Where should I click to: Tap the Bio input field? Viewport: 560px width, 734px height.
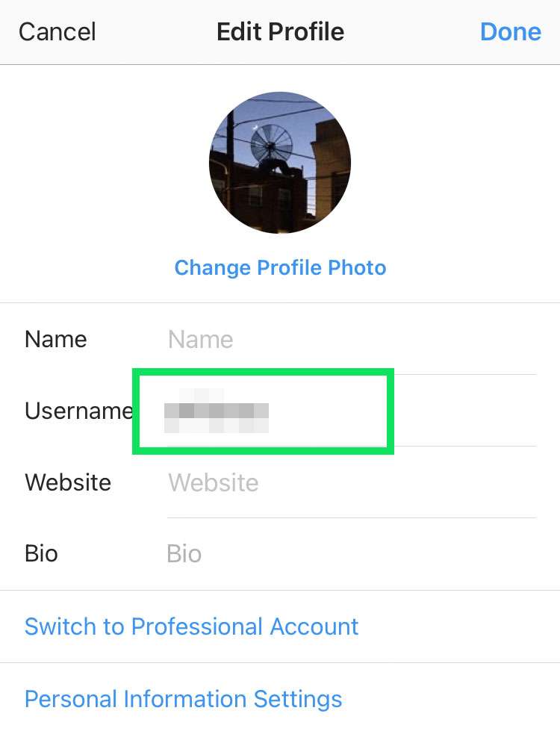click(351, 554)
